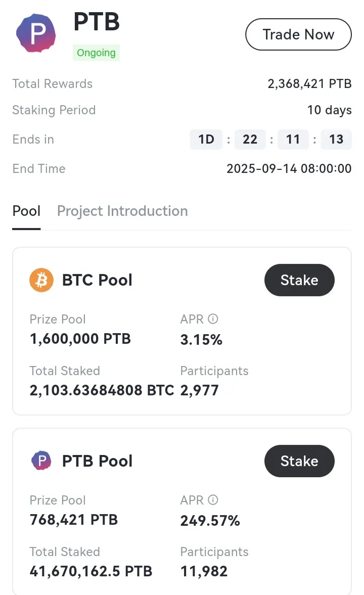Click the PTB Pool token icon

click(x=41, y=461)
